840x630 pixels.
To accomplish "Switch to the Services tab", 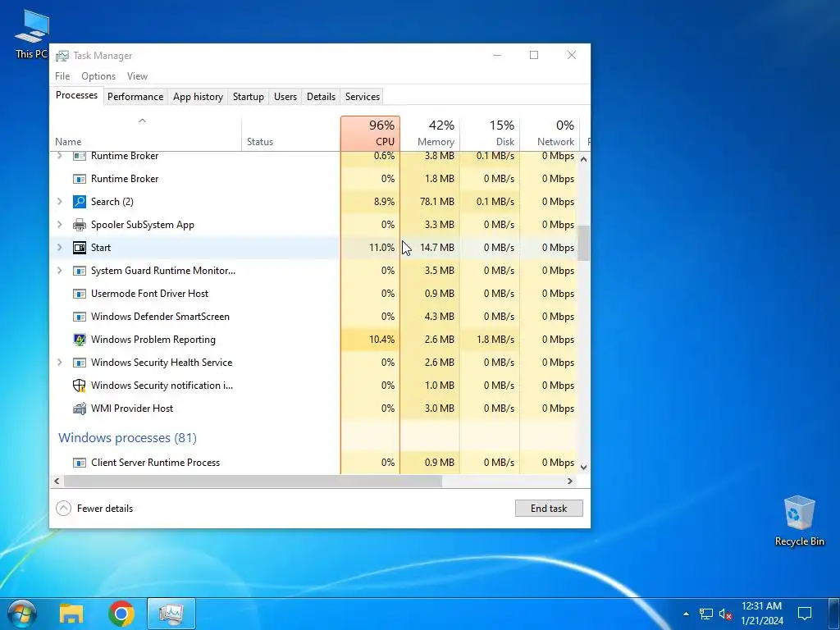I will click(362, 97).
